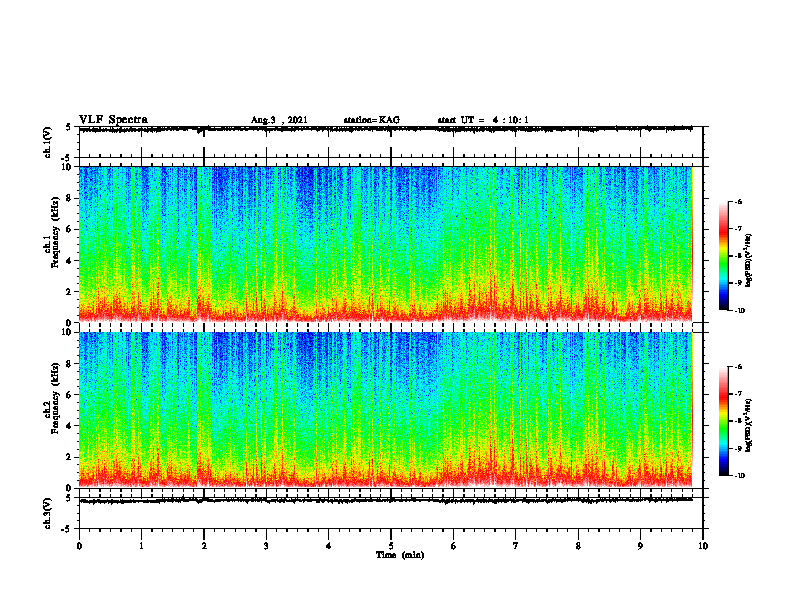This screenshot has width=792, height=612.
Task: Click the "6" kHz tick on ch.1 axis
Action: 69,229
